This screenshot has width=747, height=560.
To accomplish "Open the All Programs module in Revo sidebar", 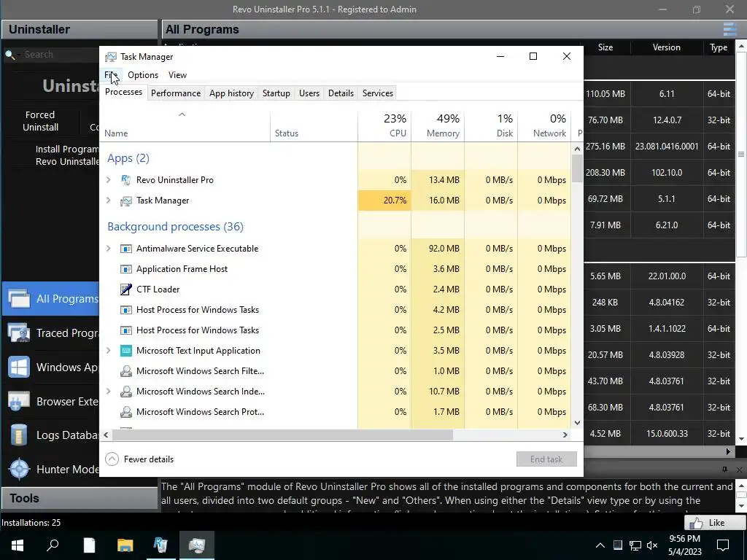I will [x=51, y=298].
